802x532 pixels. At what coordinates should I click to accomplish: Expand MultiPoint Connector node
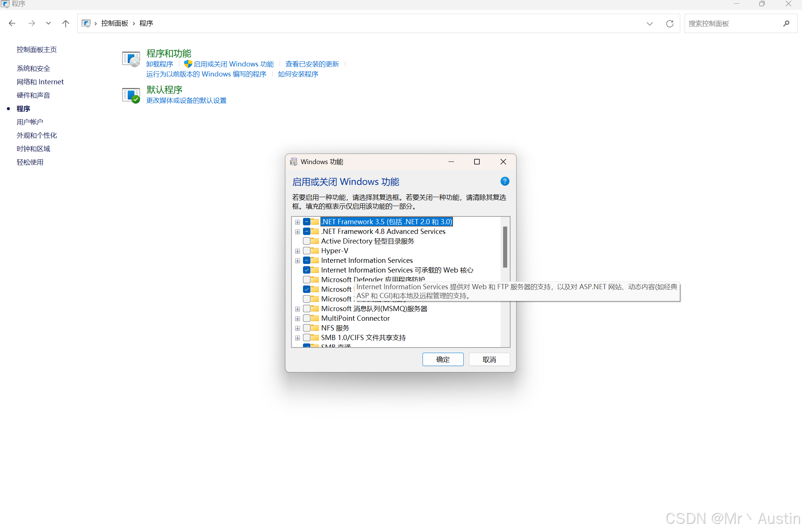297,319
